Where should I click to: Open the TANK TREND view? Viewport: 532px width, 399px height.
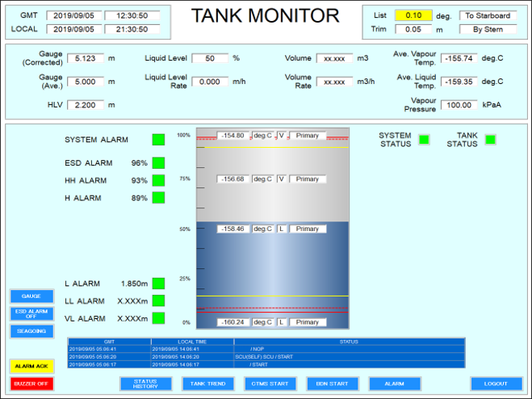point(207,384)
